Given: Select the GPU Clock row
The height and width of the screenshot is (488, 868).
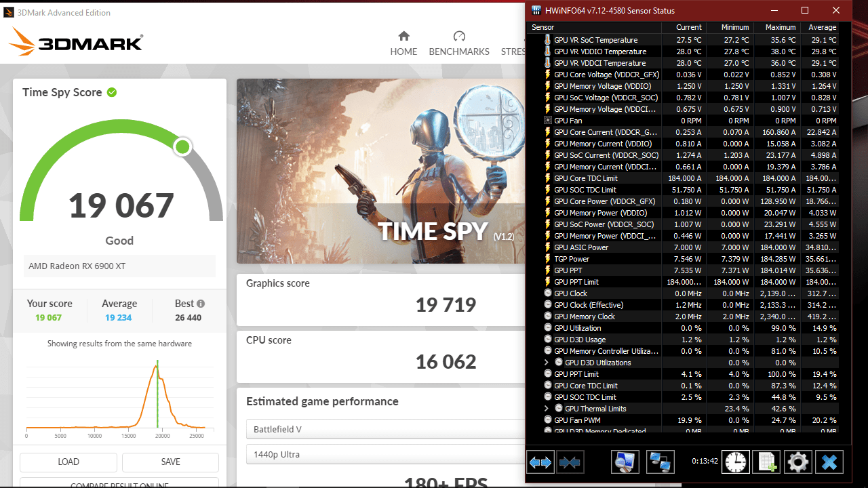Looking at the screenshot, I should 684,293.
